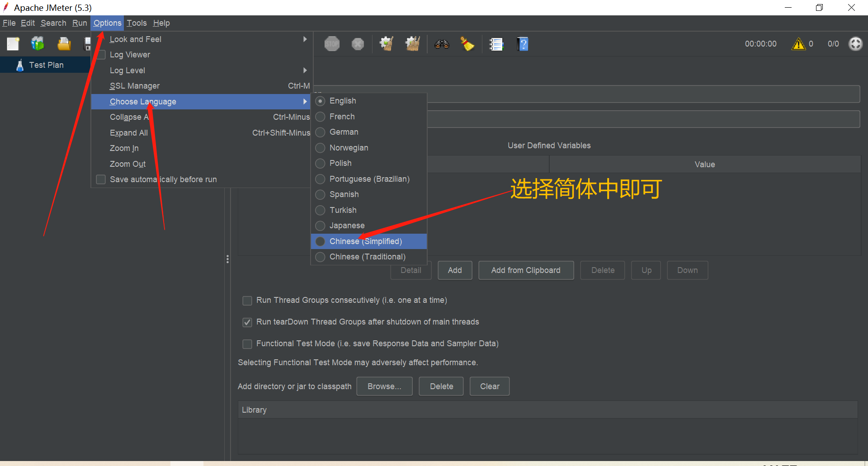Enable Functional Test Mode checkbox

[247, 344]
